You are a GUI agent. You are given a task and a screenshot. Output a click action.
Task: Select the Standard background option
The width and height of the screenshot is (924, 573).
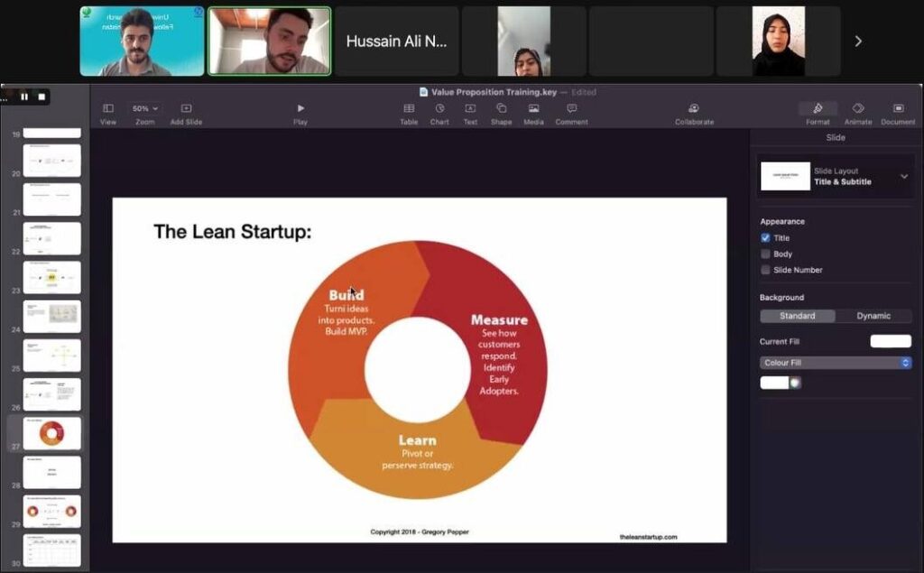798,316
